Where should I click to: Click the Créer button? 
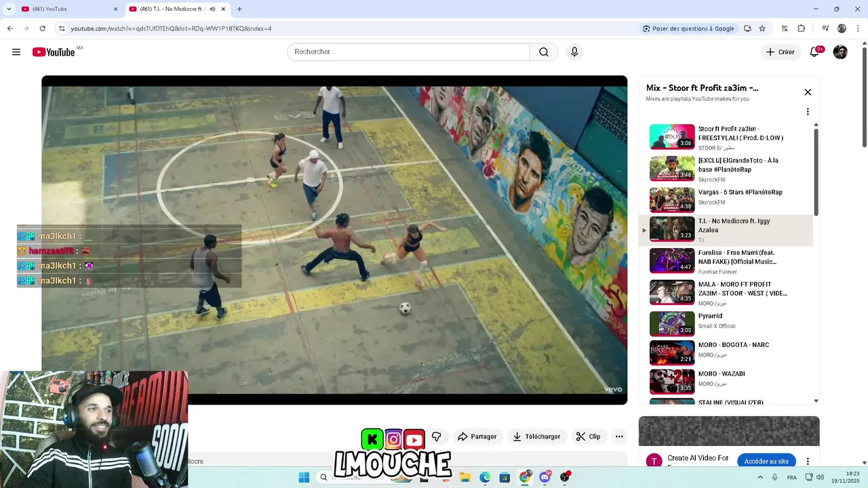coord(780,52)
